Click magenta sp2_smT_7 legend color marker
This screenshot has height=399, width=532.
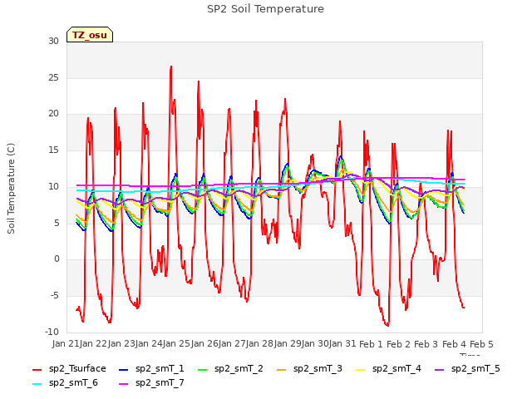[x=124, y=384]
